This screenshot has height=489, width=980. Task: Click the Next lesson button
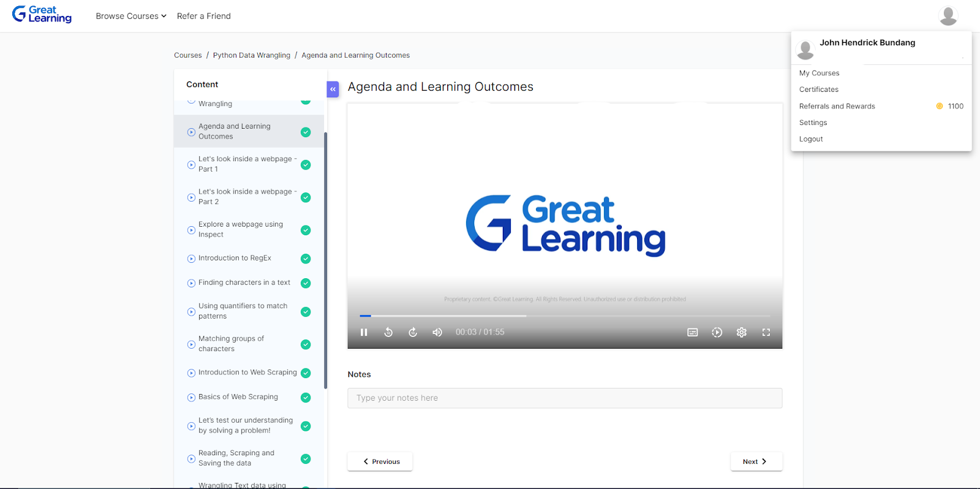click(x=756, y=461)
